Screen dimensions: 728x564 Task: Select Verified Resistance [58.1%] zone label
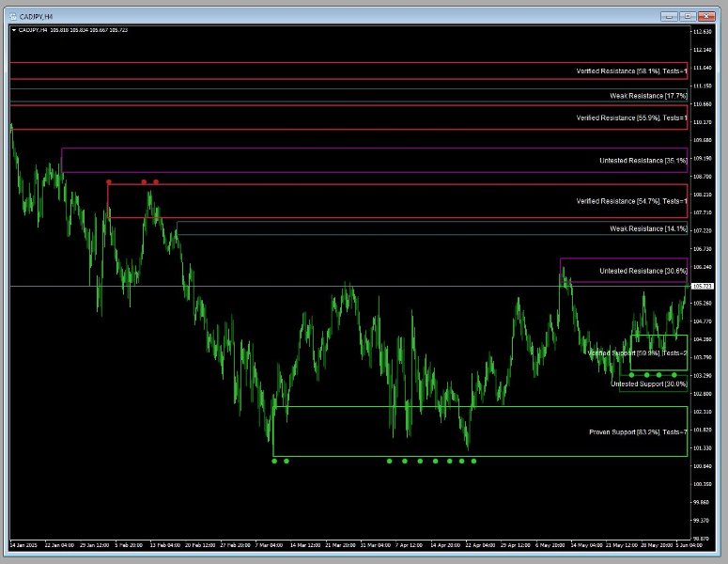tap(631, 71)
